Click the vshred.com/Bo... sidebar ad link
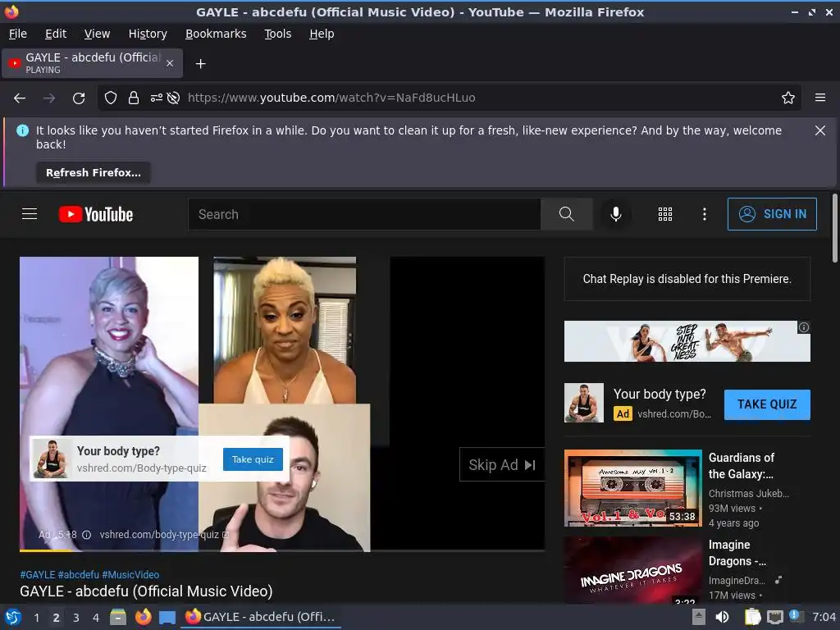Image resolution: width=840 pixels, height=630 pixels. [x=674, y=414]
